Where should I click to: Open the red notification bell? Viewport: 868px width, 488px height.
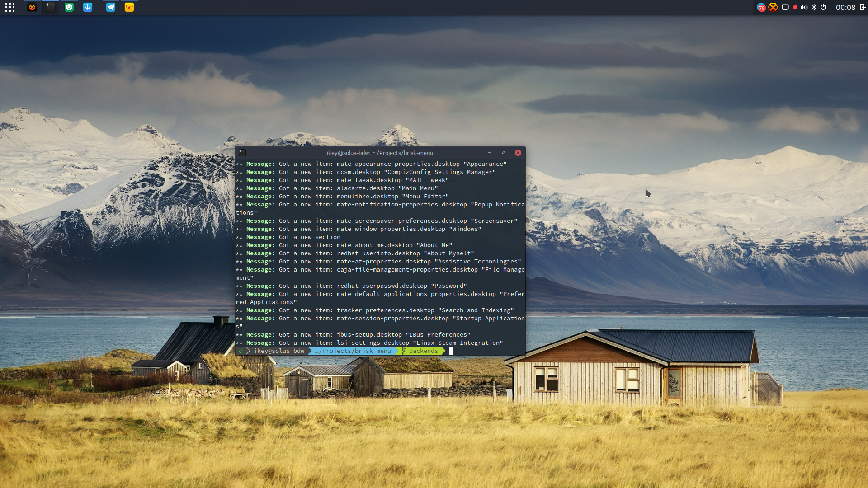click(x=795, y=7)
